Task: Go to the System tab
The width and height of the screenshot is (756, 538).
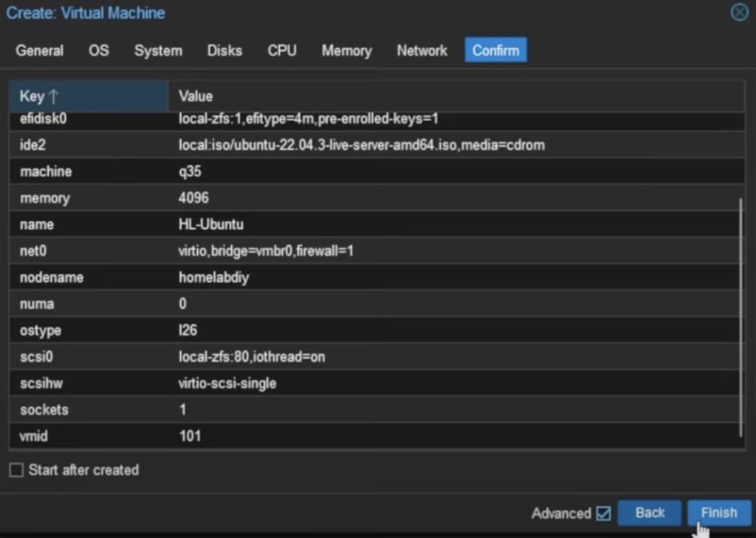Action: click(x=158, y=51)
